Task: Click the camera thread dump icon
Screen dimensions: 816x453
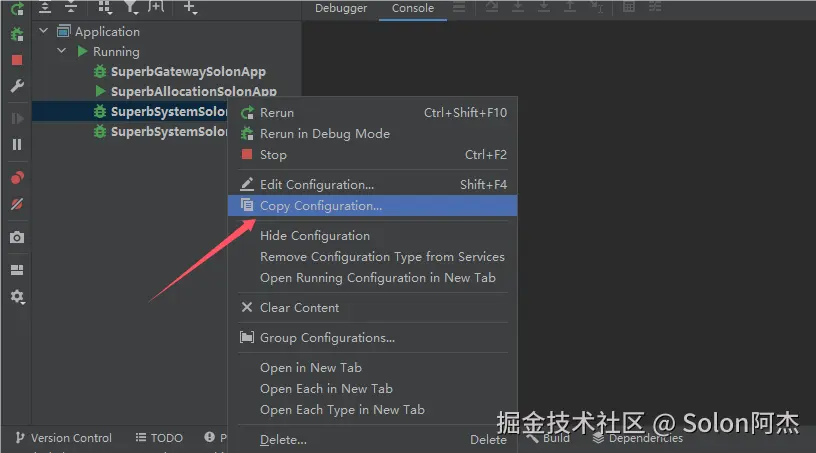Action: pyautogui.click(x=17, y=237)
